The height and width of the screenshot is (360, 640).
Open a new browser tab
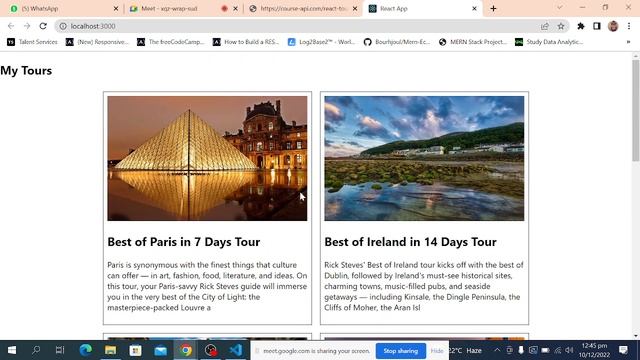493,8
